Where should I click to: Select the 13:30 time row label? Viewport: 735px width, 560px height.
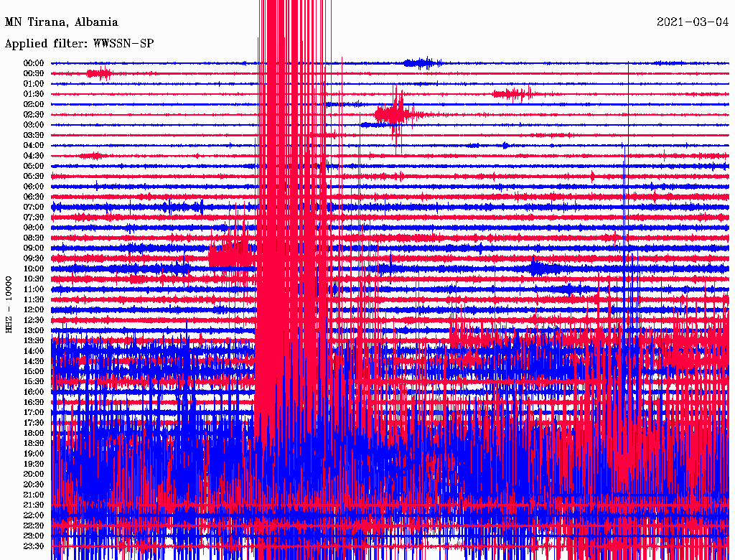click(34, 340)
